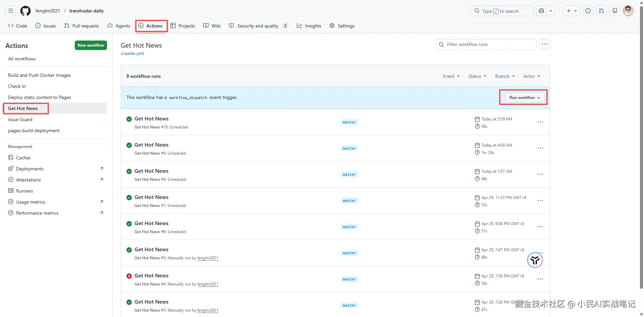Viewport: 644px width, 317px height.
Task: Open the GitHub homepage via Octocat logo
Action: (25, 11)
